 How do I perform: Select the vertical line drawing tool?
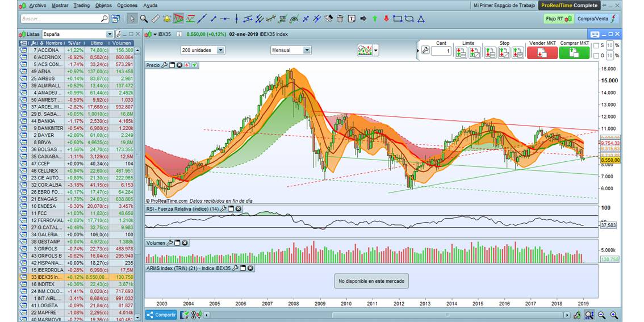click(x=237, y=19)
